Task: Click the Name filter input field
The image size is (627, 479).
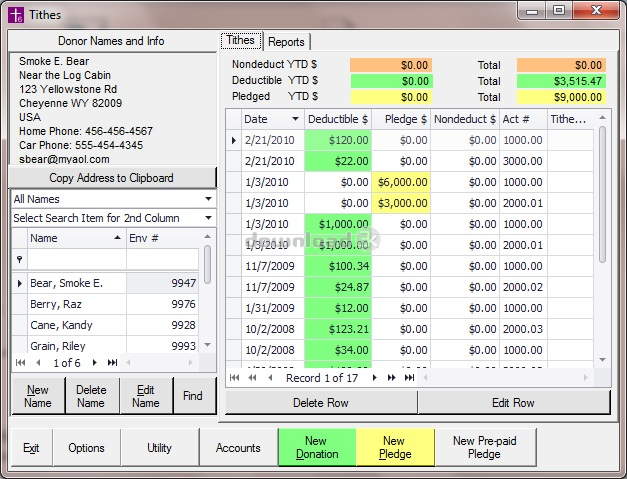Action: coord(77,259)
